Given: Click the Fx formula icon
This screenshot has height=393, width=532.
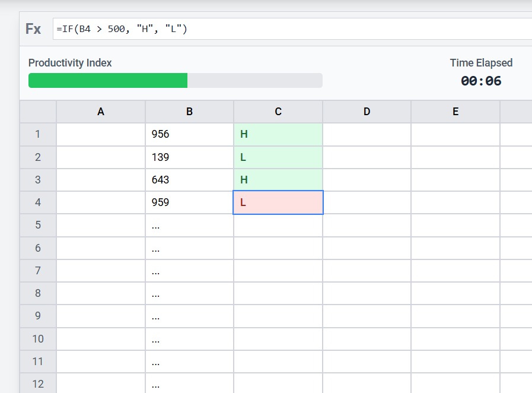Looking at the screenshot, I should (x=33, y=28).
